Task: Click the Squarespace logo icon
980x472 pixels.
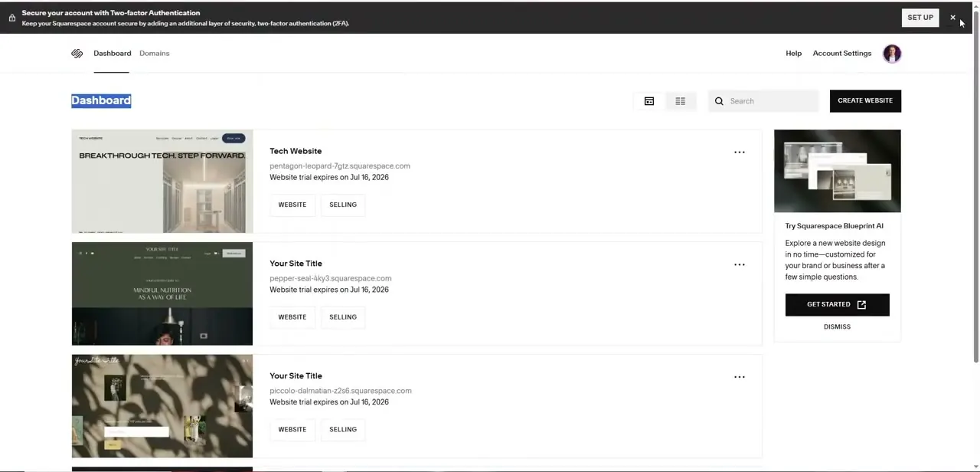Action: point(77,54)
